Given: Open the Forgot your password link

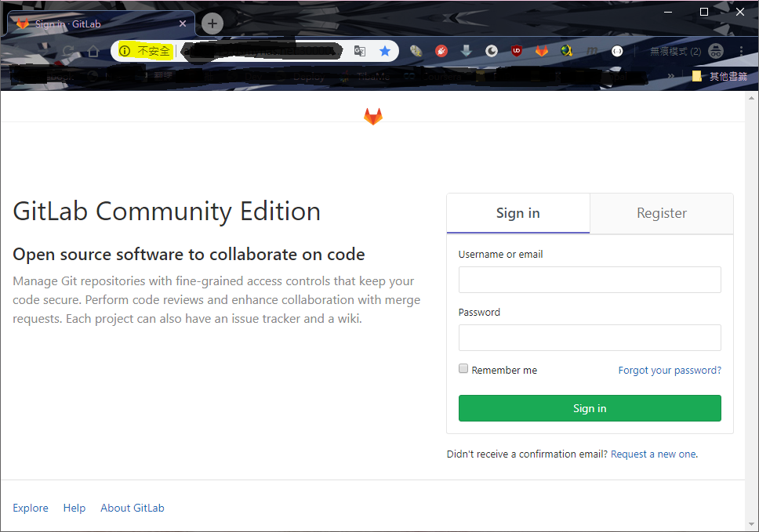Looking at the screenshot, I should pos(670,369).
